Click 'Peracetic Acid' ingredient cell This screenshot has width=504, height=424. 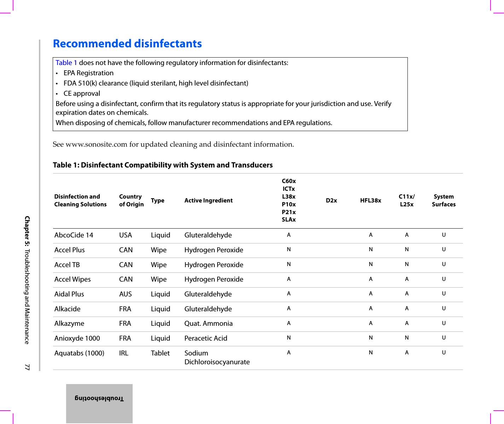point(206,338)
